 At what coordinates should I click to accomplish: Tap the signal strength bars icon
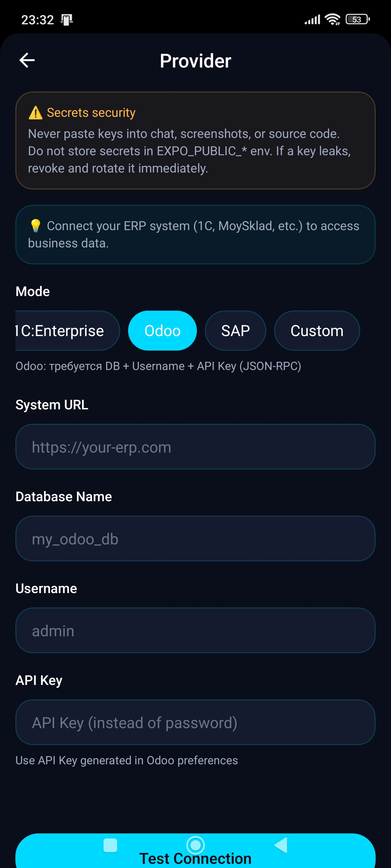312,20
